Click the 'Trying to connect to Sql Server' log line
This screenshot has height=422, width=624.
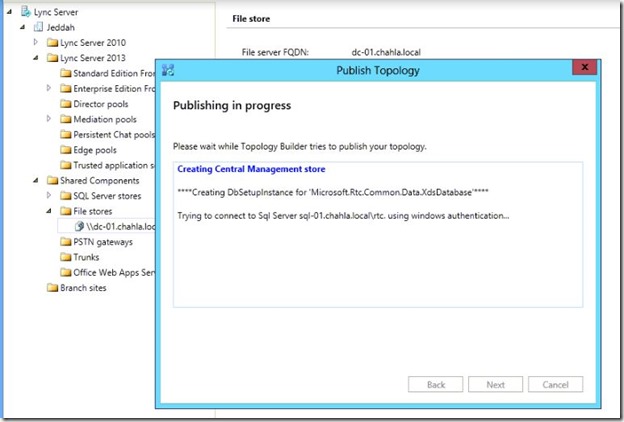point(343,216)
